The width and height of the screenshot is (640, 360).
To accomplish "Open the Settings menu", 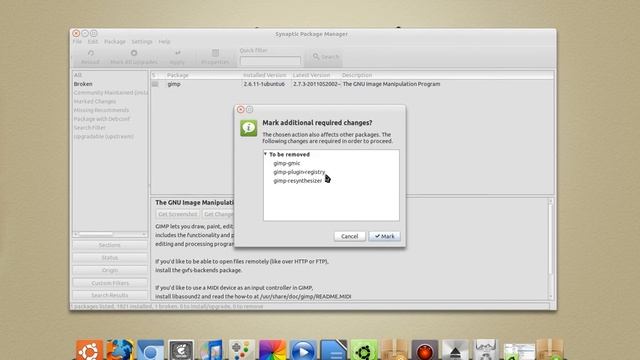I will (142, 42).
